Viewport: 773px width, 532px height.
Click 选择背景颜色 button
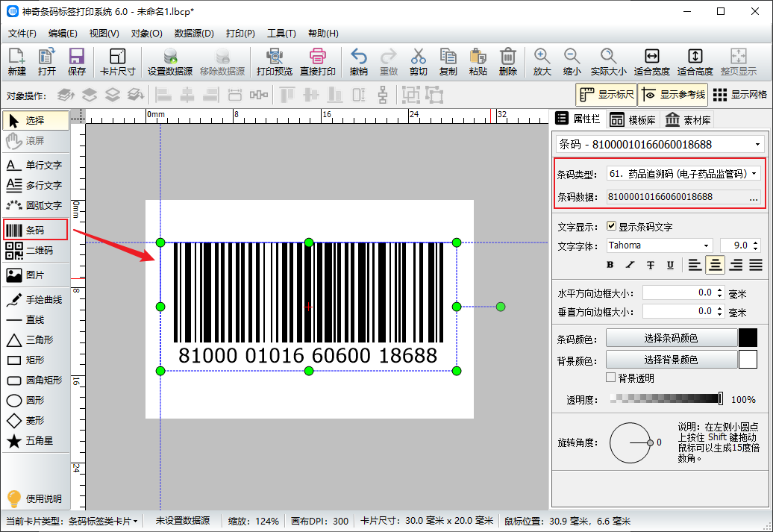671,360
